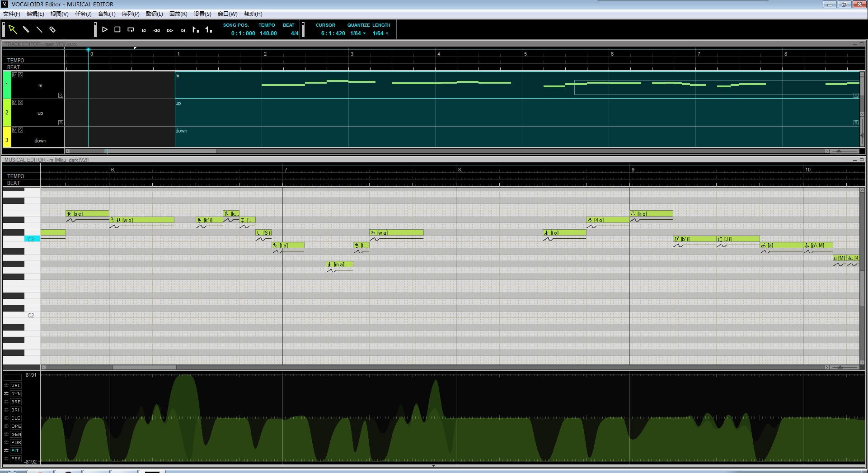The width and height of the screenshot is (868, 473).
Task: Start playback with the Play button
Action: (x=104, y=29)
